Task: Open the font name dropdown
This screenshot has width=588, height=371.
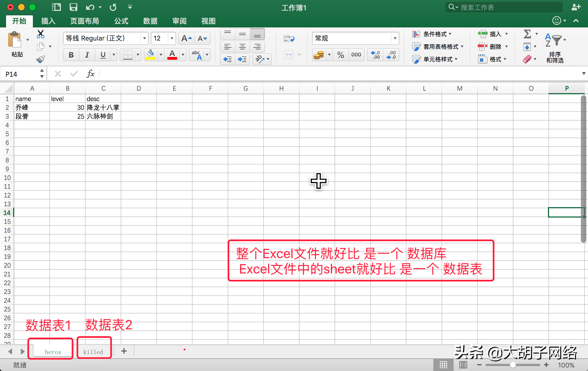Action: 144,38
